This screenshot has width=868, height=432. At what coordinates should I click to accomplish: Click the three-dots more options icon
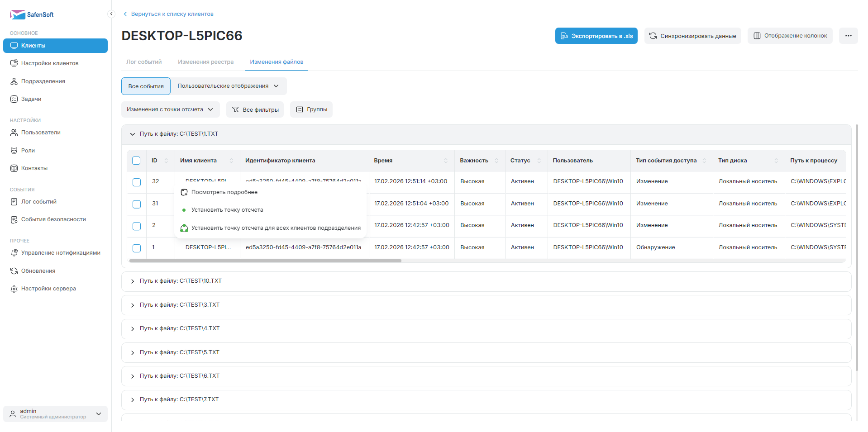[x=848, y=36]
